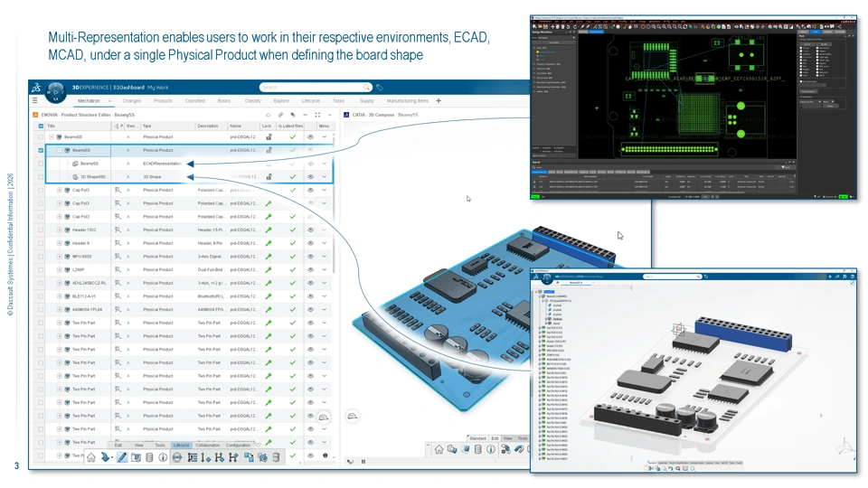The image size is (868, 488).
Task: Collapse the CATIA Compose toolbar chevron
Action: [x=428, y=445]
